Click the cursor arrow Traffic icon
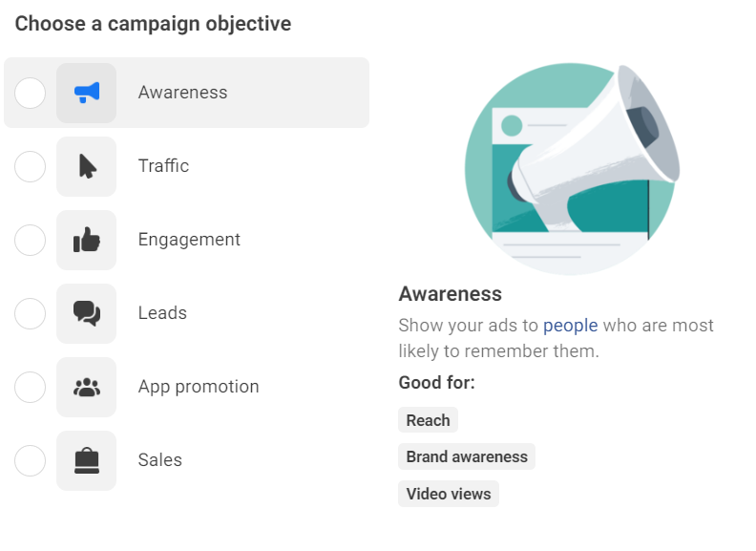 tap(86, 166)
